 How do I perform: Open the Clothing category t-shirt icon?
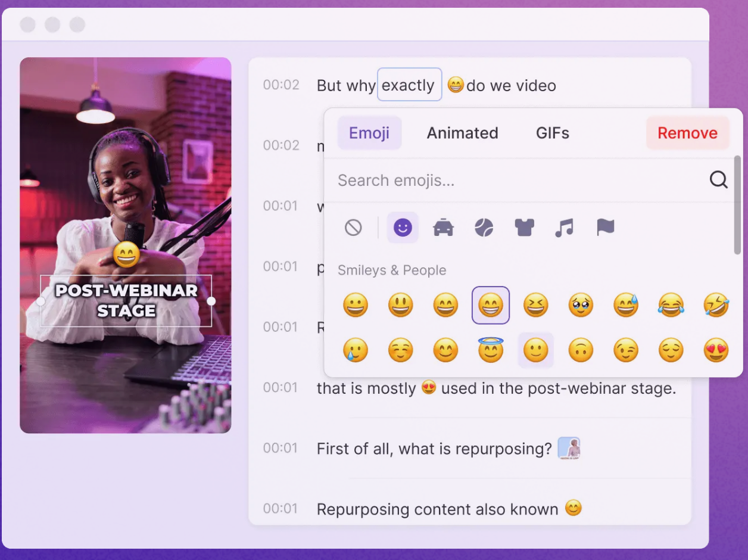coord(524,227)
